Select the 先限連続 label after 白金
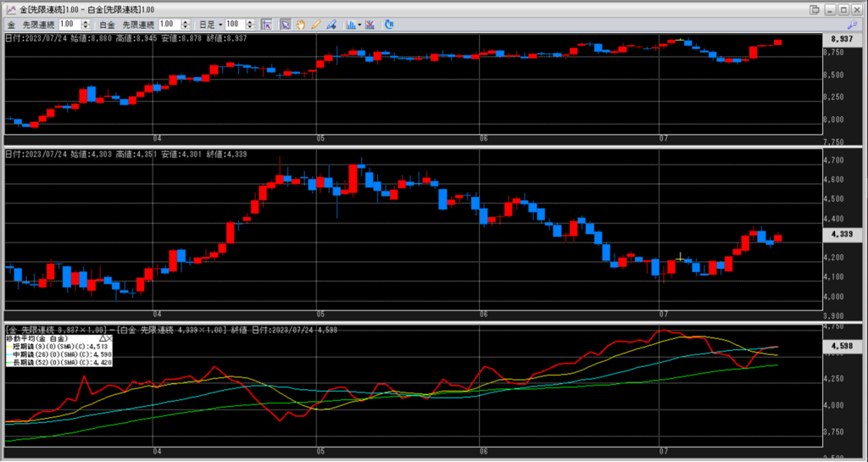This screenshot has width=868, height=462. 138,25
